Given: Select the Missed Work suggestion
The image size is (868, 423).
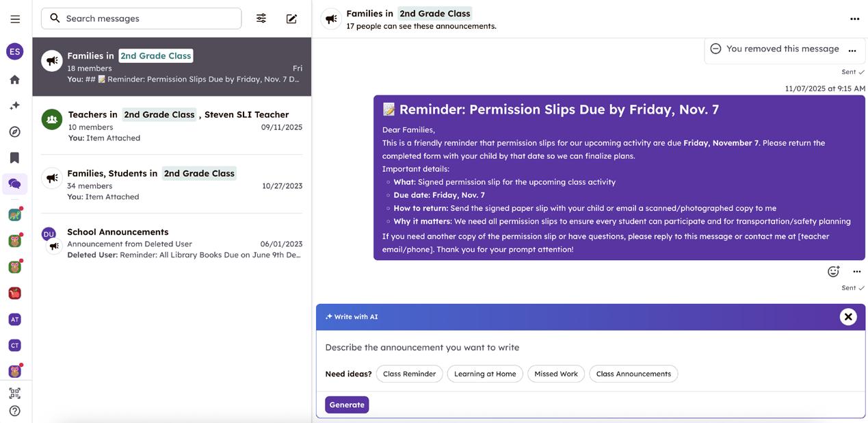Looking at the screenshot, I should [555, 374].
